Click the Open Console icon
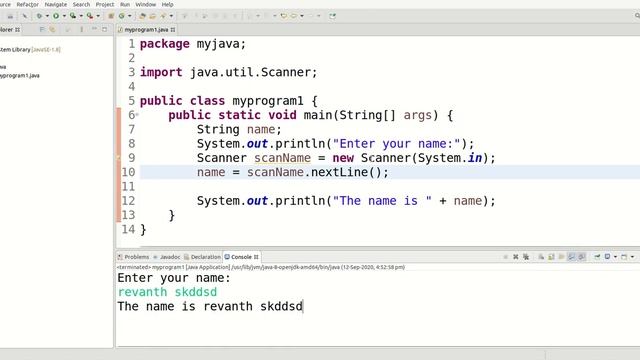 click(x=624, y=257)
